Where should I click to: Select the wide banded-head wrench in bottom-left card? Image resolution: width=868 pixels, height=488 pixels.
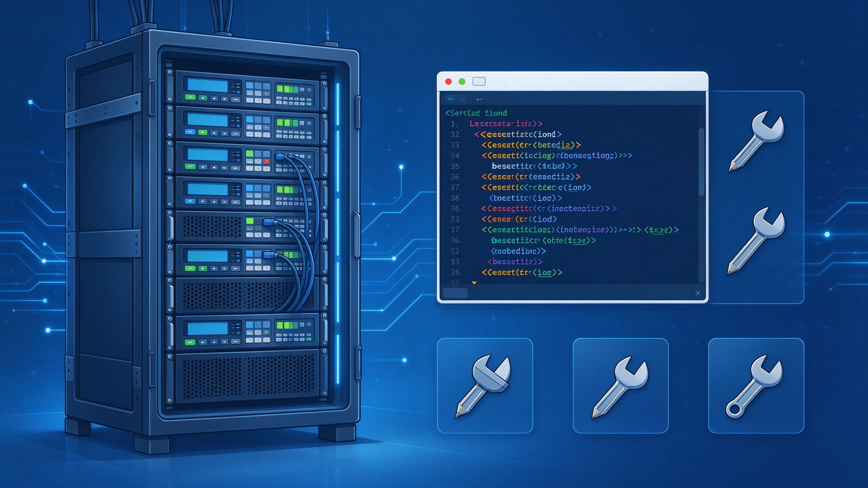[483, 386]
